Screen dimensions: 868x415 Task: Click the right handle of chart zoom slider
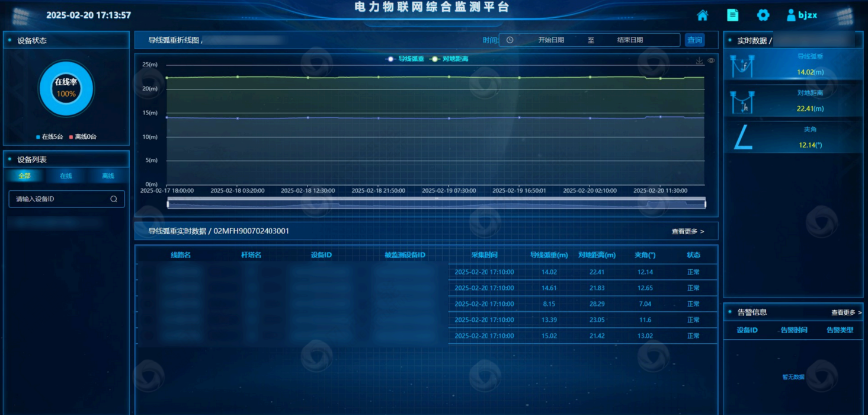tap(705, 204)
